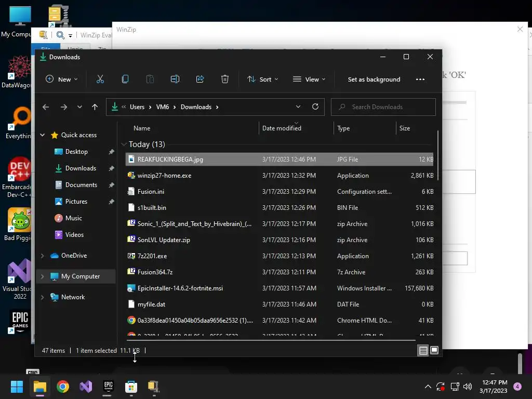Sort by the Name column header

(192, 128)
